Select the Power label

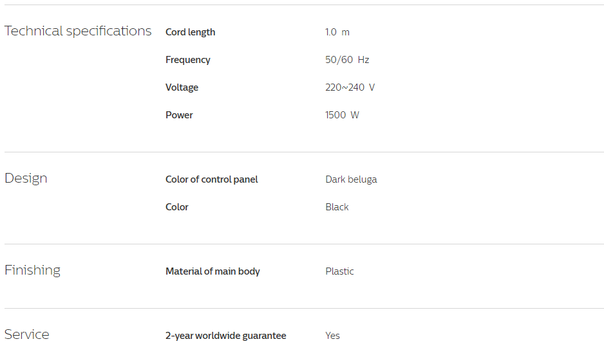(x=179, y=115)
